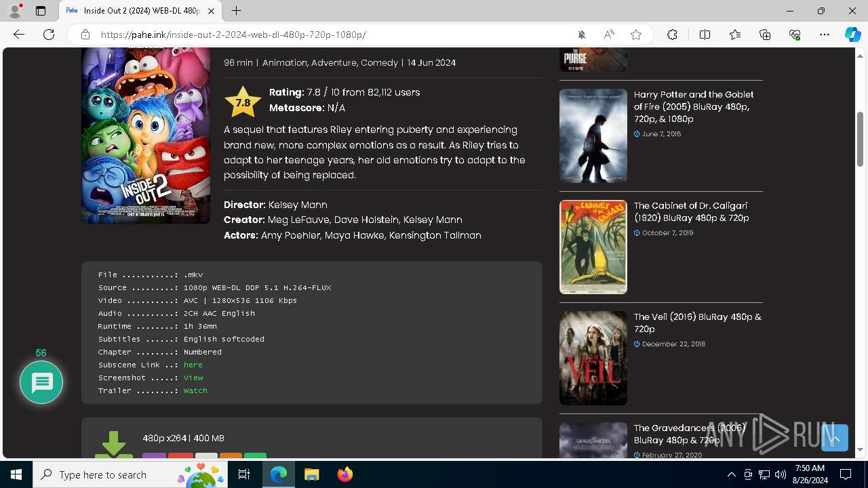Click the taskbar search box
This screenshot has width=868, height=488.
pos(129,474)
